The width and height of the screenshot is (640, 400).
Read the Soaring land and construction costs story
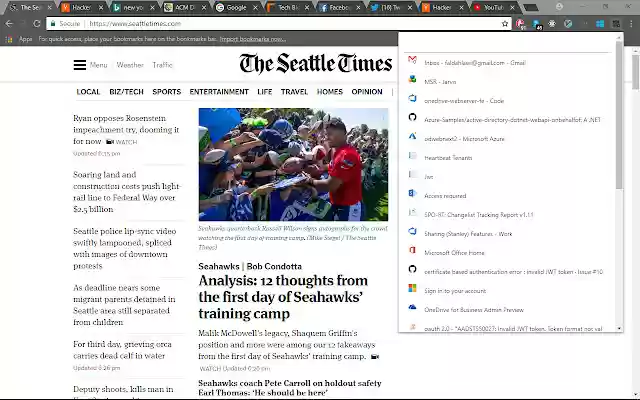point(127,192)
